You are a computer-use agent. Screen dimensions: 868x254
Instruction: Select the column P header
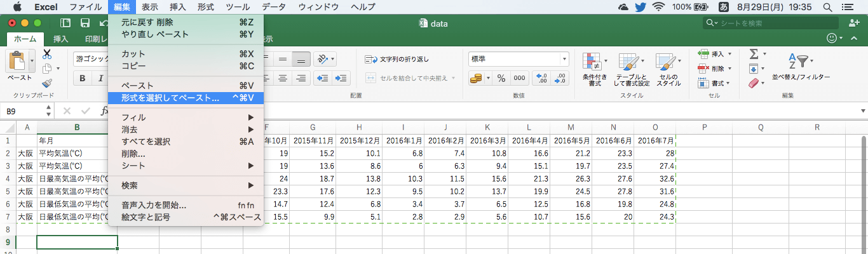(x=704, y=127)
